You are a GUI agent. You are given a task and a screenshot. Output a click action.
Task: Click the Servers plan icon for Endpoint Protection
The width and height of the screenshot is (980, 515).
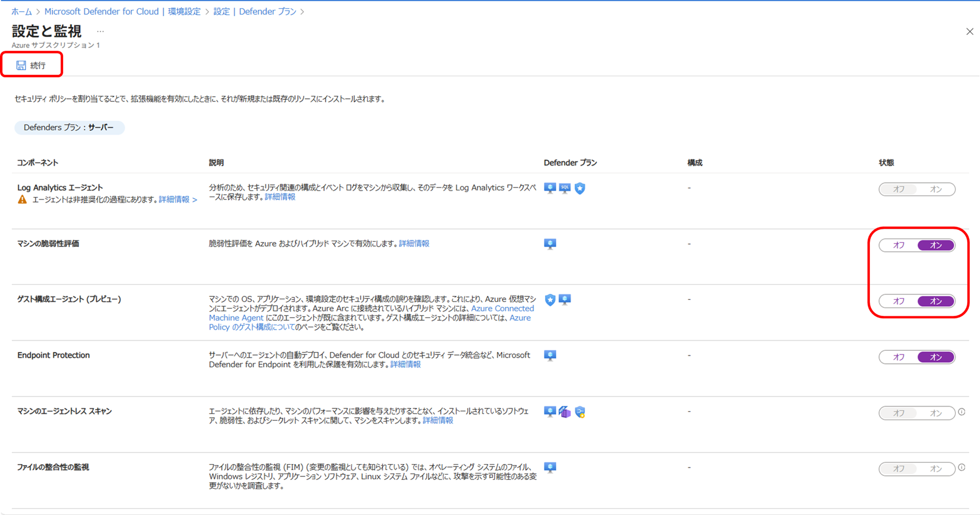(550, 356)
